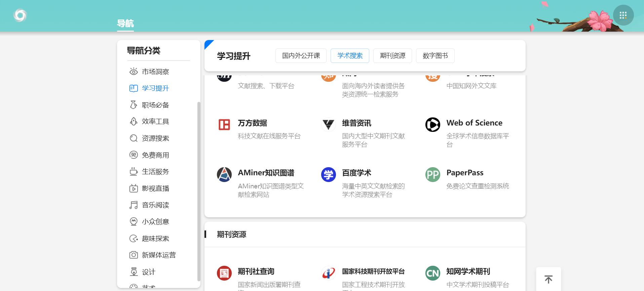The height and width of the screenshot is (291, 644).
Task: Click 中文学术期刊投稿平台 description
Action: pos(478,285)
